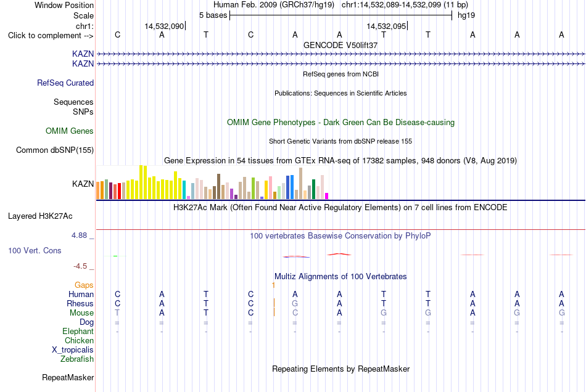Click the teal GTEx expression bar
Image resolution: width=586 pixels, height=392 pixels.
coord(184,190)
